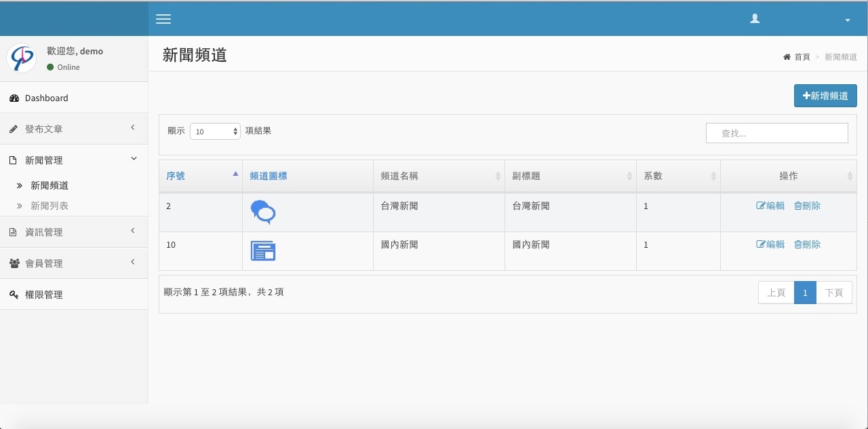Image resolution: width=868 pixels, height=429 pixels.
Task: Click the 查找 search input field
Action: tap(777, 133)
